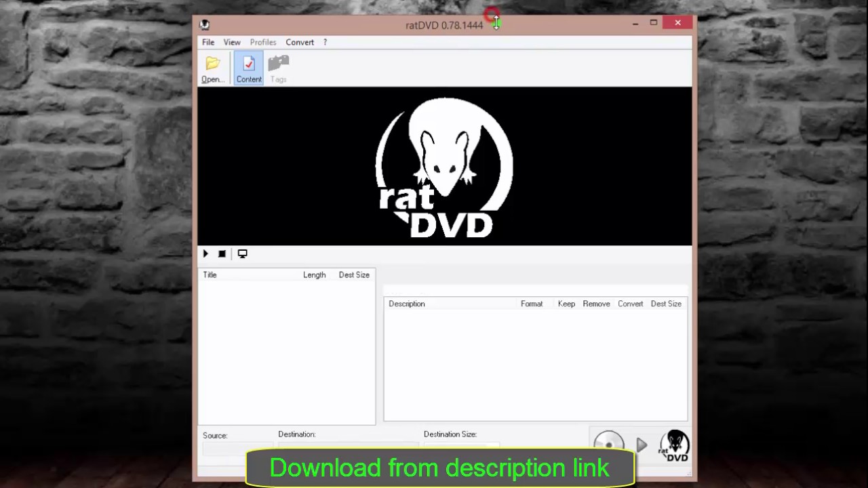Sort by the Length column header
868x488 pixels.
pos(314,275)
